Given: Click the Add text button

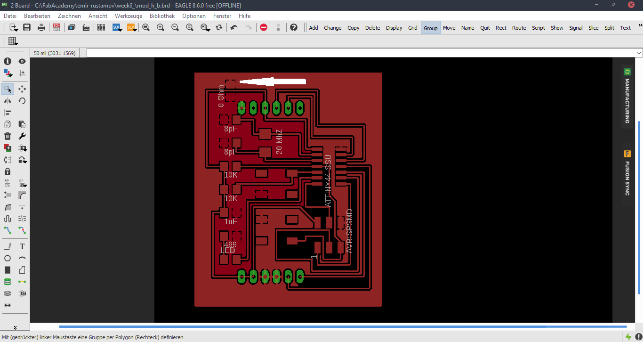Looking at the screenshot, I should pos(314,28).
